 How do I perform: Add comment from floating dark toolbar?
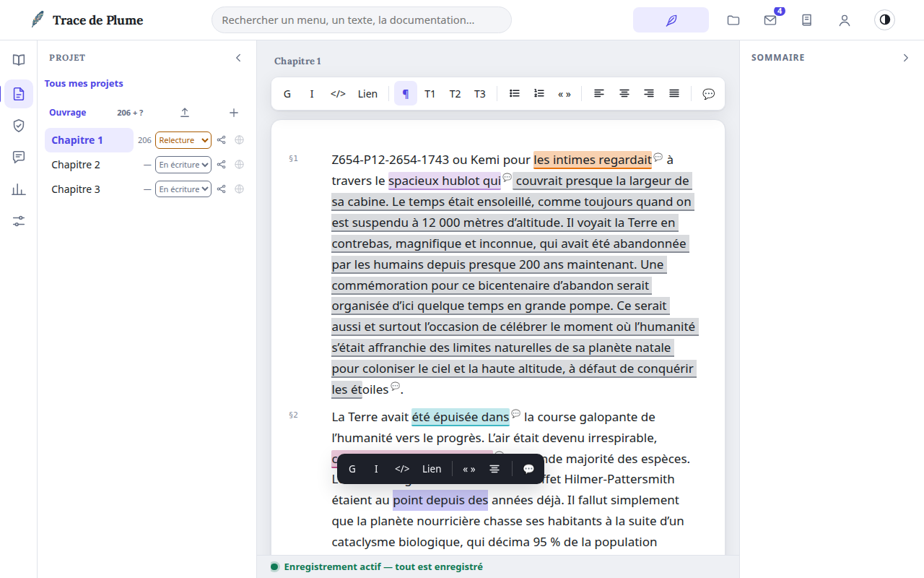(x=528, y=469)
